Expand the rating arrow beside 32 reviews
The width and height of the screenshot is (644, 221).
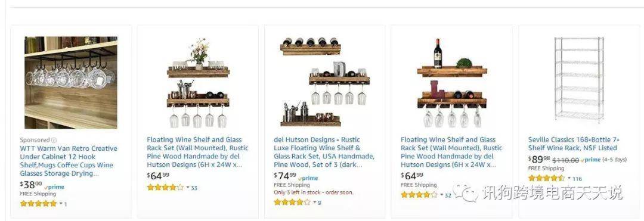tap(441, 195)
